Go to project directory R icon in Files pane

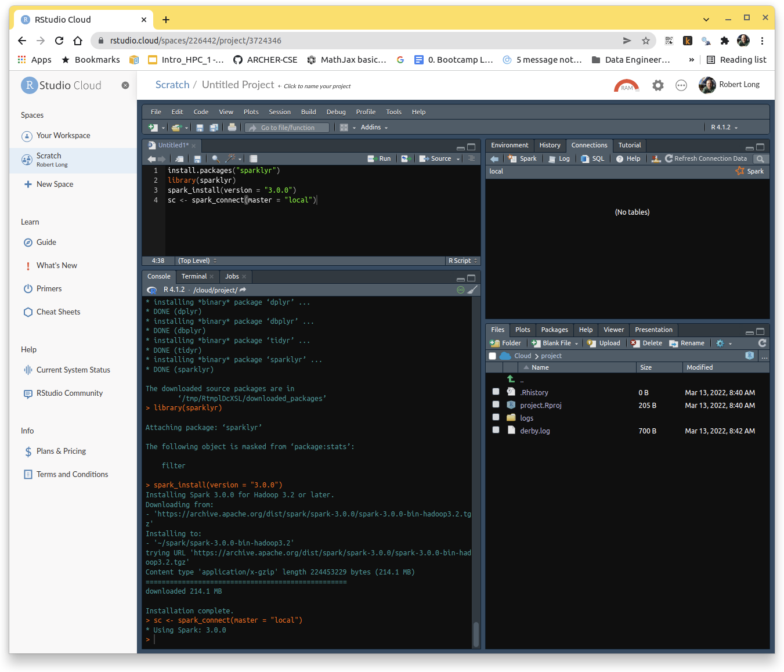749,356
